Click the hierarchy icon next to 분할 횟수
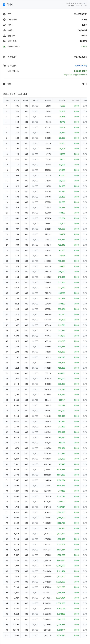Image resolution: width=90 pixels, height=644 pixels. tap(4, 36)
